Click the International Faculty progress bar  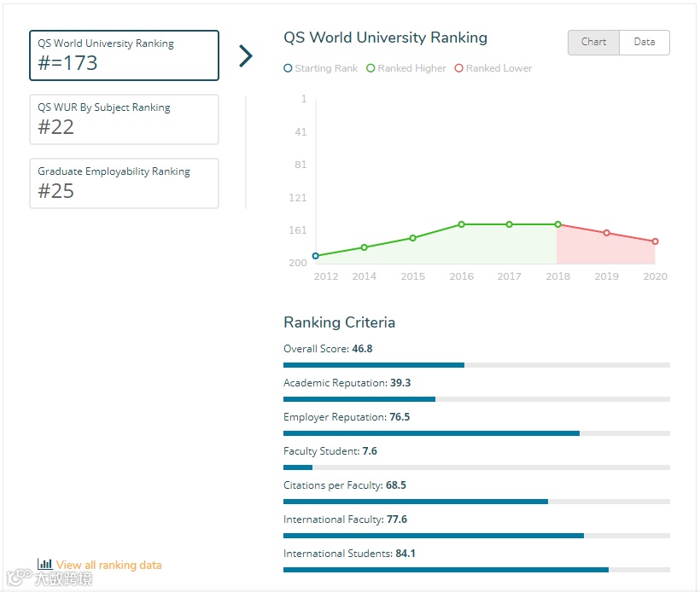coord(477,536)
